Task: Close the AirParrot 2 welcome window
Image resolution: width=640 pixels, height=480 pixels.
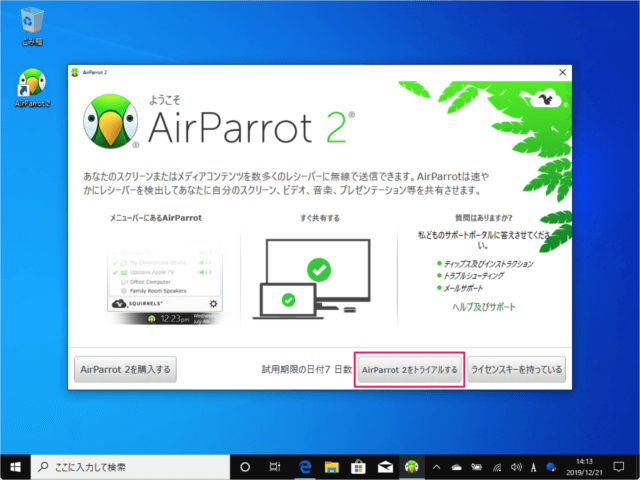Action: tap(562, 73)
